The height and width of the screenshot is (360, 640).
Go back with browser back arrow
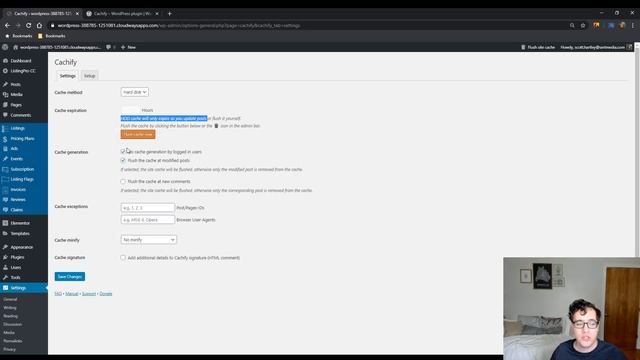tap(7, 25)
